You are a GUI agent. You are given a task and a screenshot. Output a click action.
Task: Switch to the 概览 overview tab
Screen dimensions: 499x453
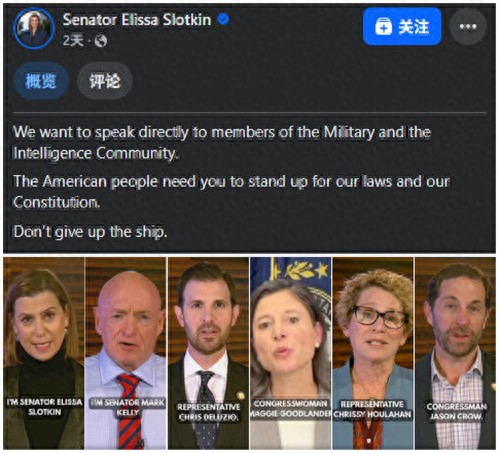point(41,81)
